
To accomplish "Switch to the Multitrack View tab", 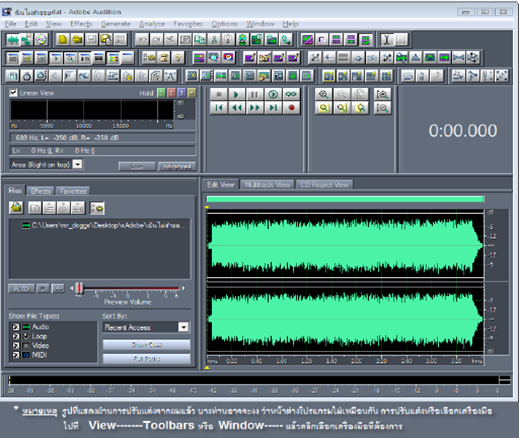I will coord(267,185).
